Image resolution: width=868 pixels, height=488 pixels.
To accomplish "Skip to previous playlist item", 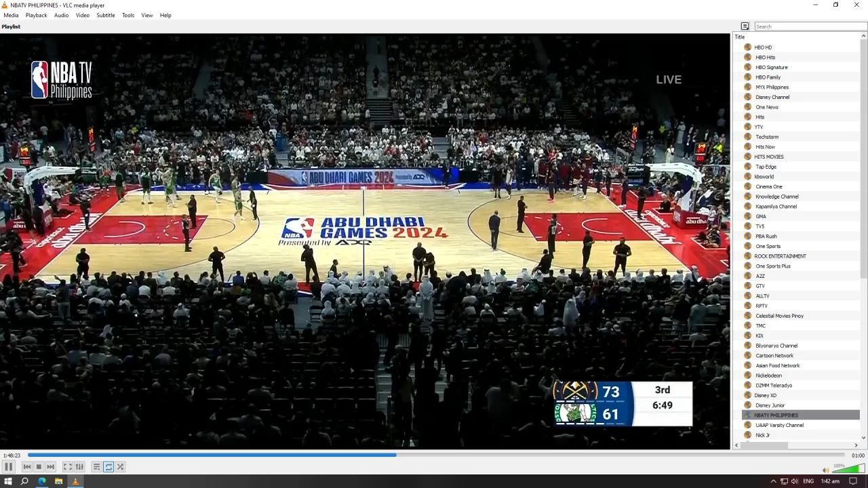I will [27, 467].
